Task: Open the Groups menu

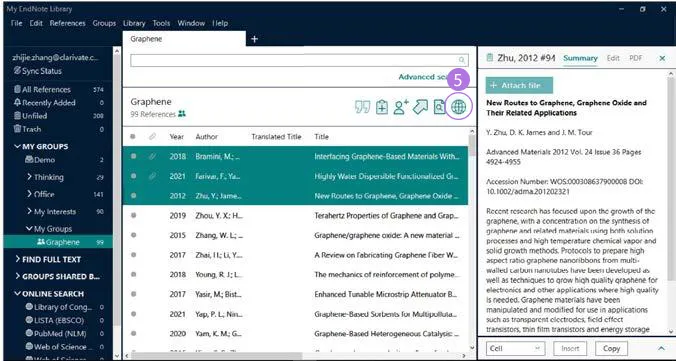Action: tap(104, 23)
